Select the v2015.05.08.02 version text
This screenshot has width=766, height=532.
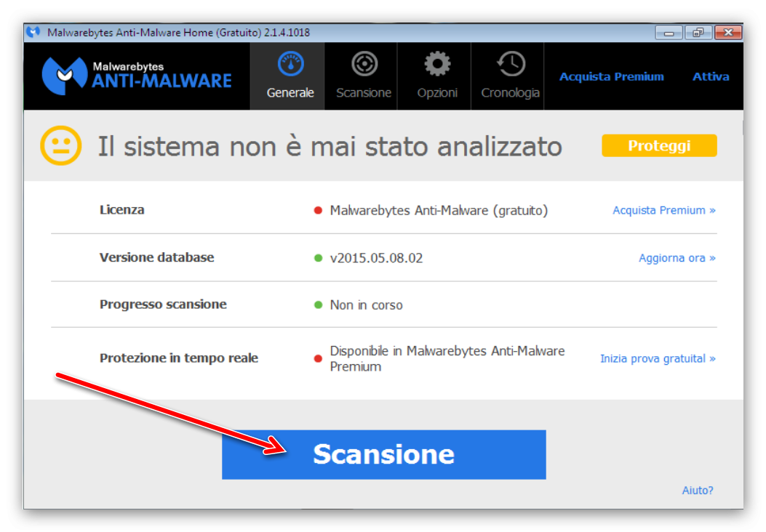click(376, 258)
